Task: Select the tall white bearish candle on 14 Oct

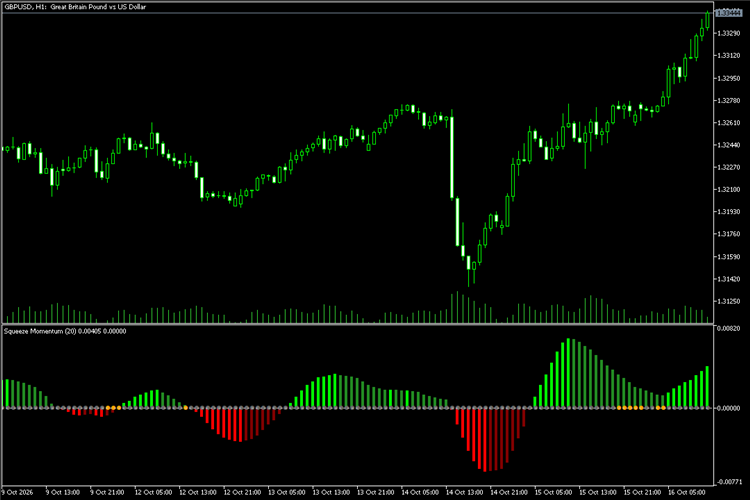Action: 452,157
